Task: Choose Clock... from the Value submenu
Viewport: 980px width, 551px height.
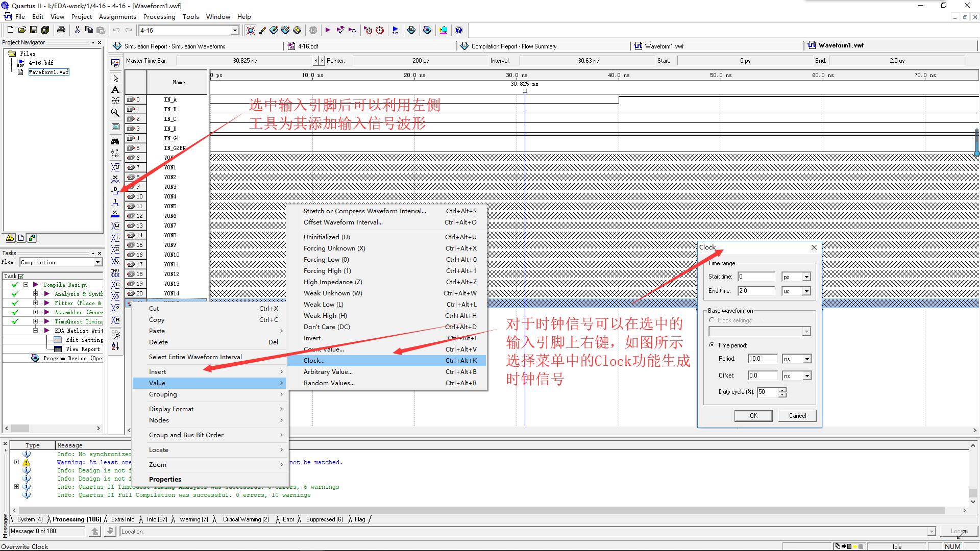Action: [x=314, y=361]
